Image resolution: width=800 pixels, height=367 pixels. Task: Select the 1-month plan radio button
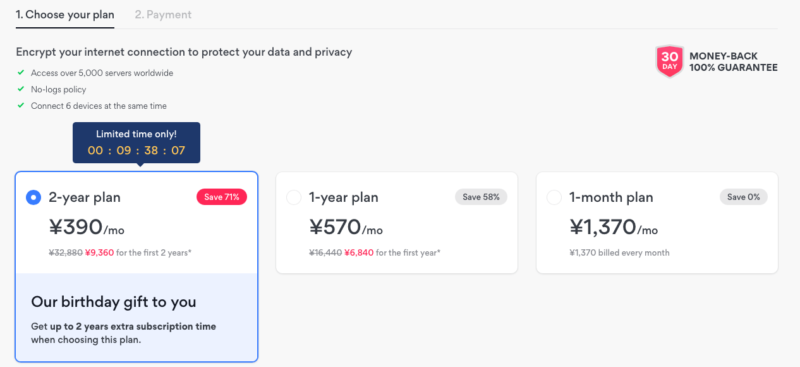(x=554, y=198)
